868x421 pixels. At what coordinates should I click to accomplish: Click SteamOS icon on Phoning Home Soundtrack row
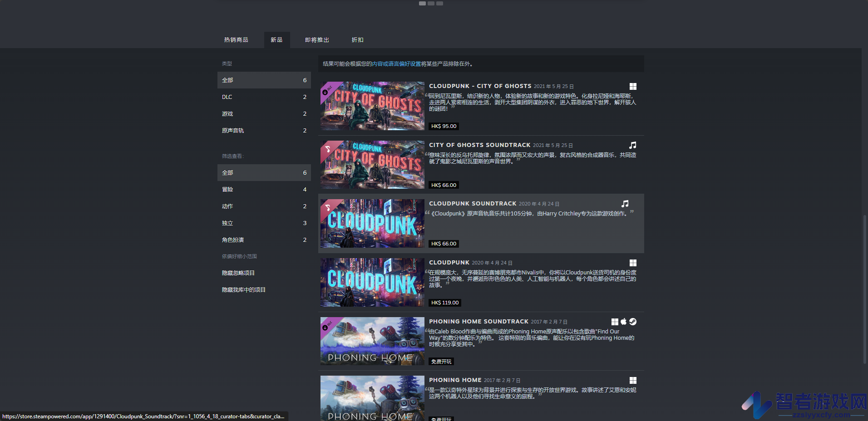coord(633,322)
